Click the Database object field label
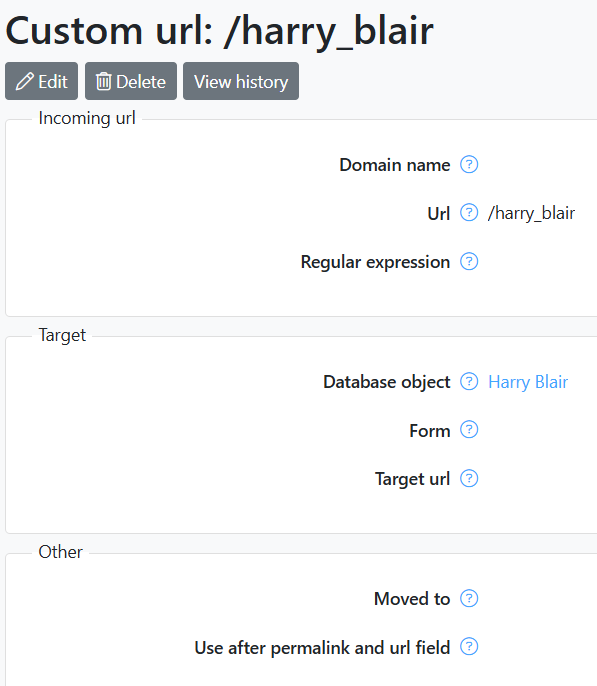The image size is (597, 686). 387,382
